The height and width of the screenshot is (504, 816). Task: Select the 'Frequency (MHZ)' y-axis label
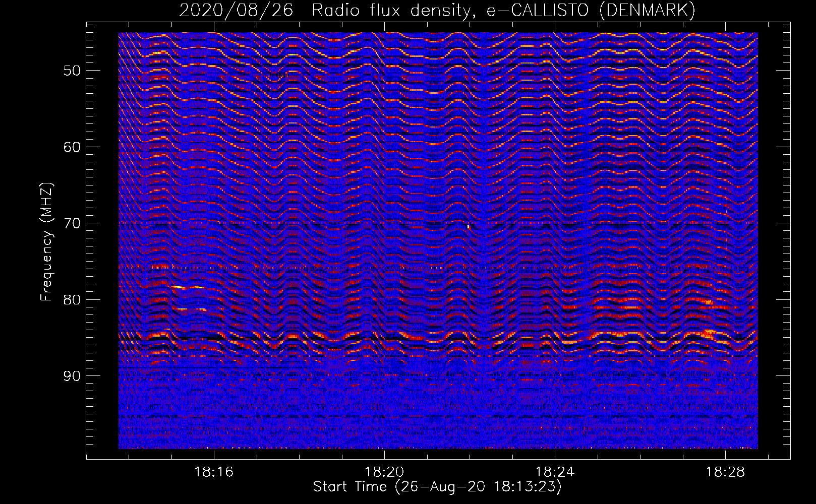point(46,241)
